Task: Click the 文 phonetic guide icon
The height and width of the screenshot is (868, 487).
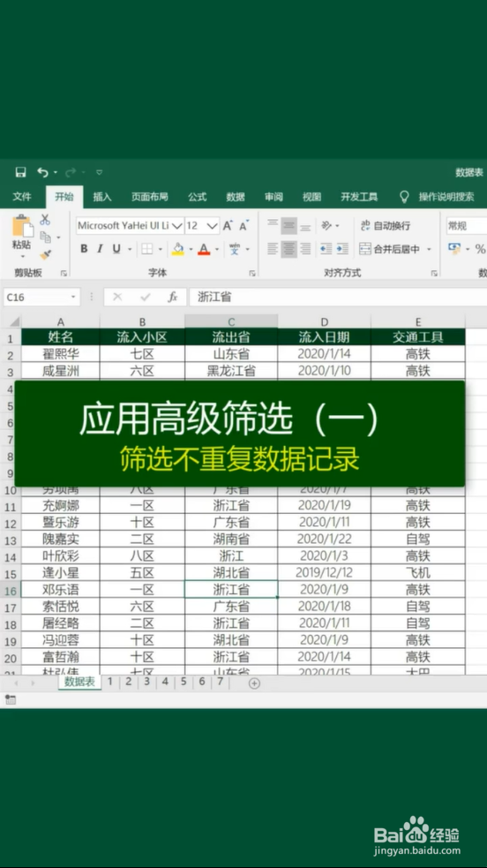Action: [x=235, y=249]
